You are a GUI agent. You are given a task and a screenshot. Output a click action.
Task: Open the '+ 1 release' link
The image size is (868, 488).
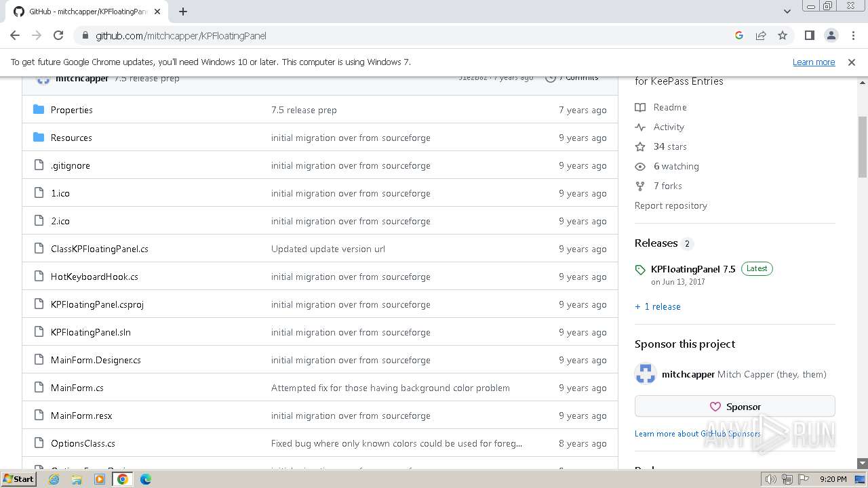click(x=658, y=306)
